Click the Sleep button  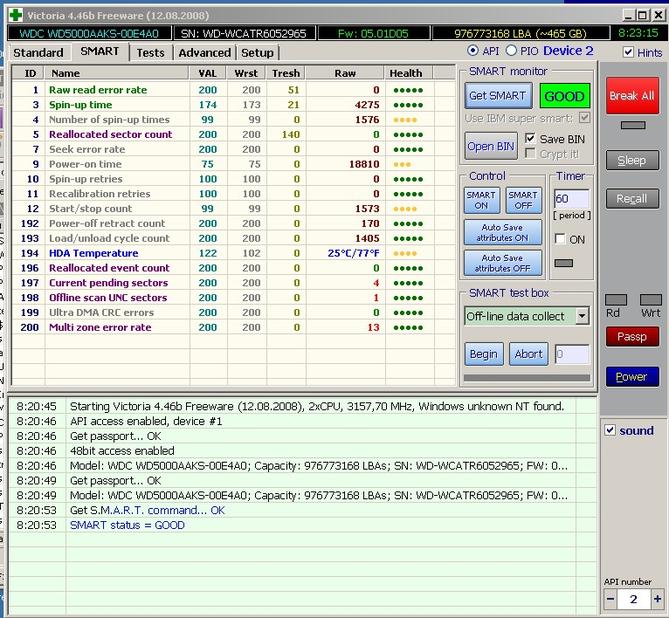(632, 160)
